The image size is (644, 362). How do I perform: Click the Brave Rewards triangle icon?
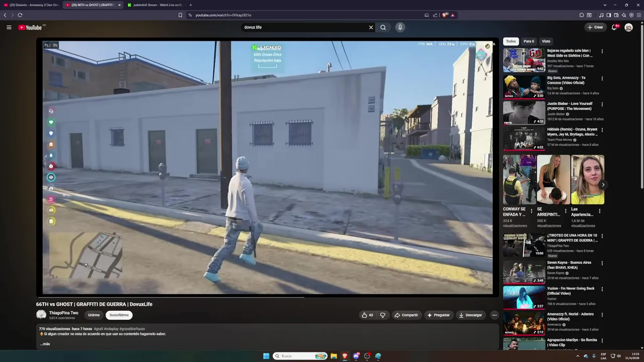point(453,15)
